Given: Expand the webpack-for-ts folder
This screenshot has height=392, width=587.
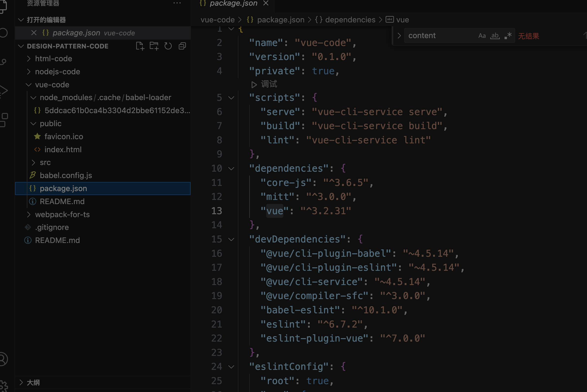Looking at the screenshot, I should click(29, 214).
